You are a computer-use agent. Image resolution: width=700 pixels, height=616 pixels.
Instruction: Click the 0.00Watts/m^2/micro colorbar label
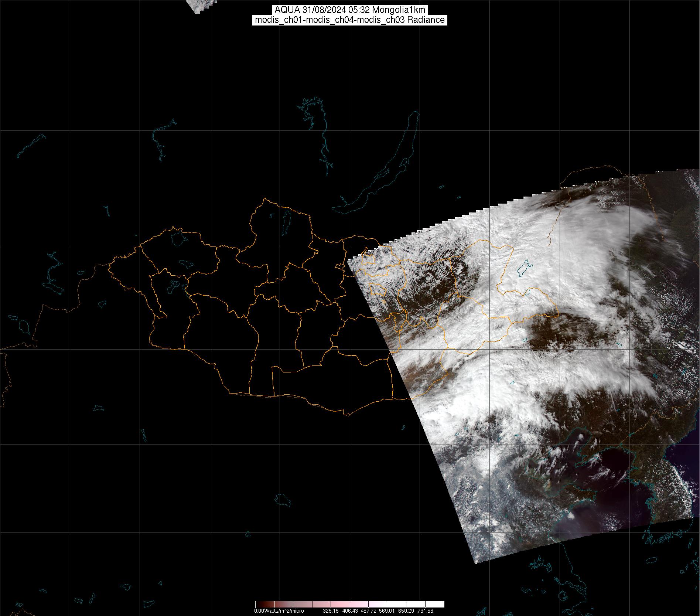coord(279,611)
